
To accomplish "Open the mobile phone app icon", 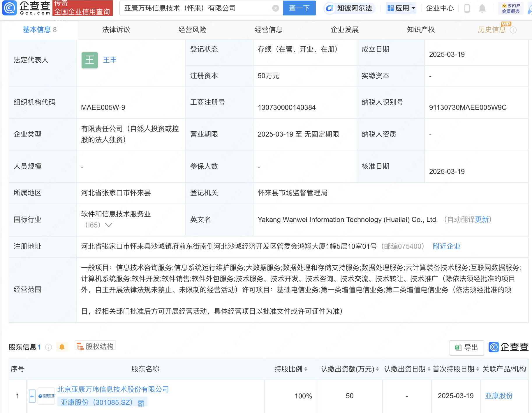I will 467,8.
